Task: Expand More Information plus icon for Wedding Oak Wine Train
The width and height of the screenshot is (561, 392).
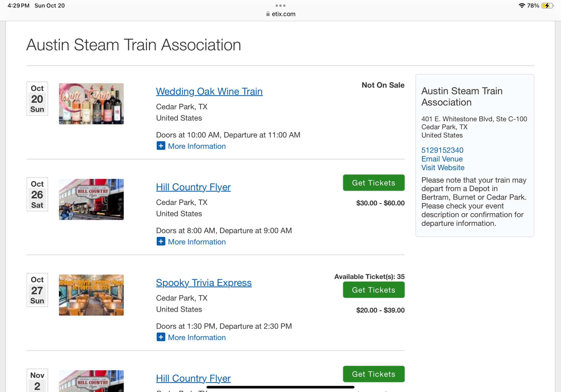Action: pyautogui.click(x=161, y=146)
